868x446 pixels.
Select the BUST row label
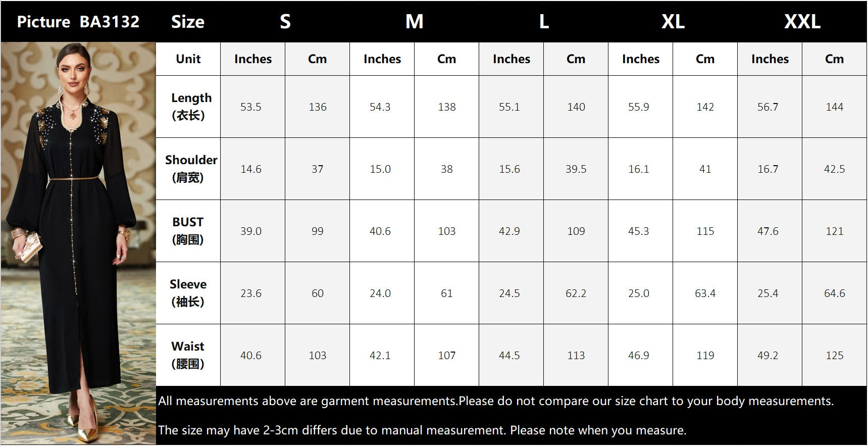188,231
